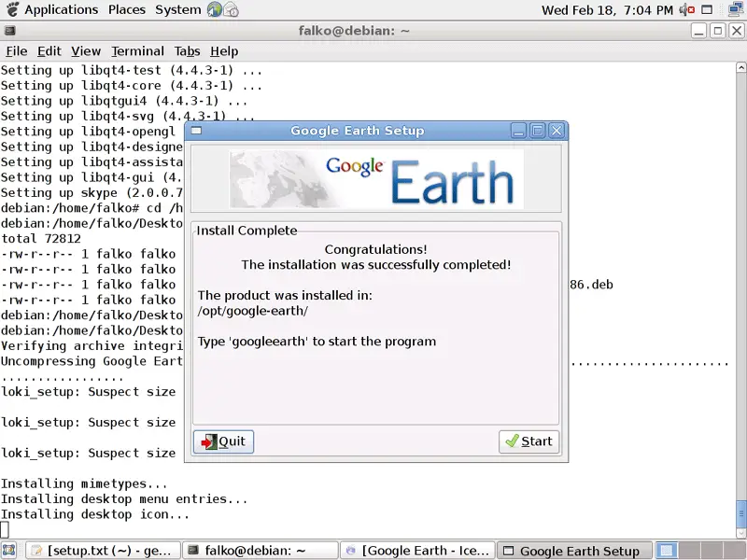Click 'Installing mimetypes...' terminal line
This screenshot has width=747, height=560.
point(84,483)
